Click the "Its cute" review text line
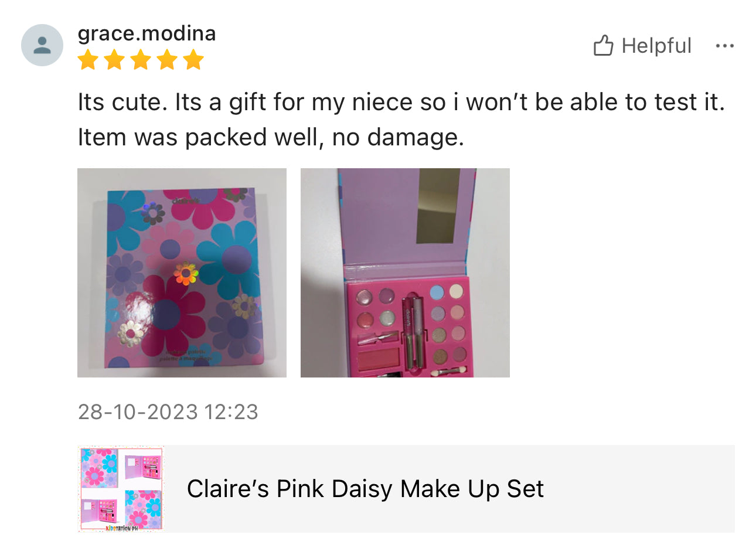The height and width of the screenshot is (551, 756). point(401,103)
